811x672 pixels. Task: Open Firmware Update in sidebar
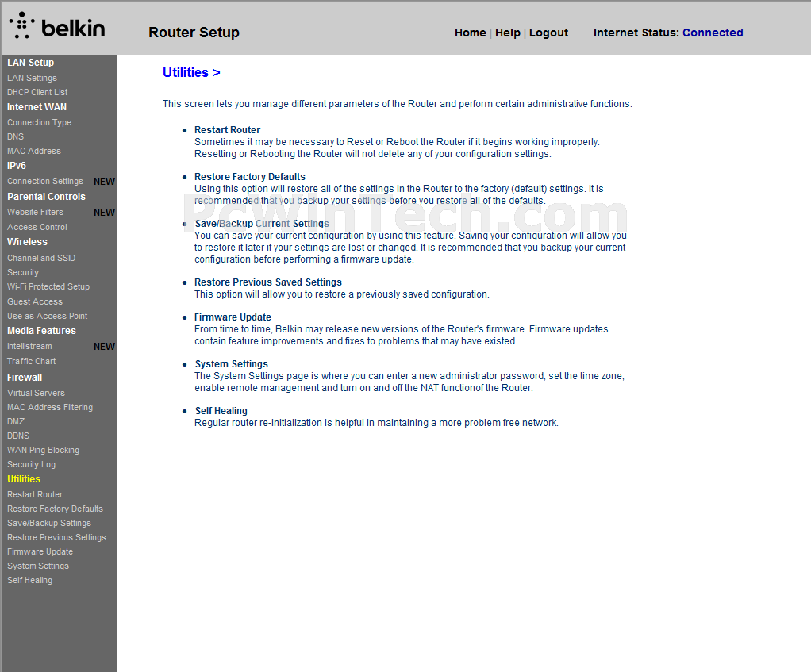point(40,551)
